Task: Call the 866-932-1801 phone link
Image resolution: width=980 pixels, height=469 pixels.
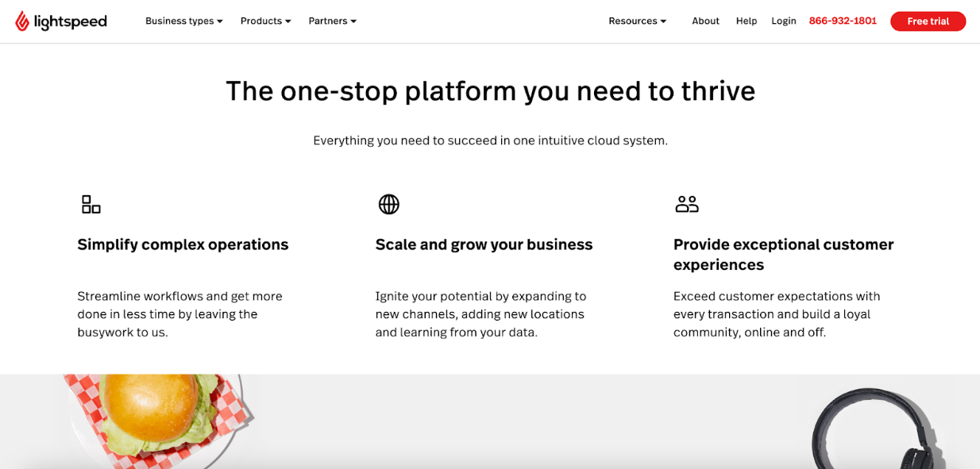Action: tap(843, 21)
